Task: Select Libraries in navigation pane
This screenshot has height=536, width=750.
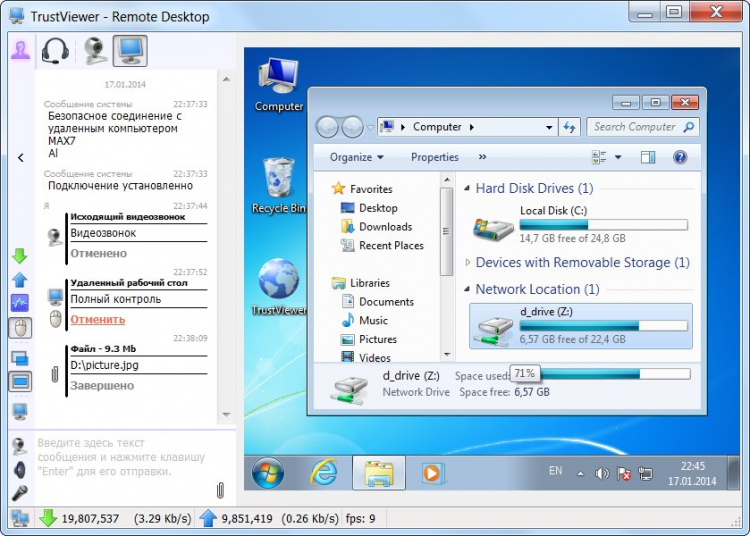Action: pyautogui.click(x=361, y=283)
